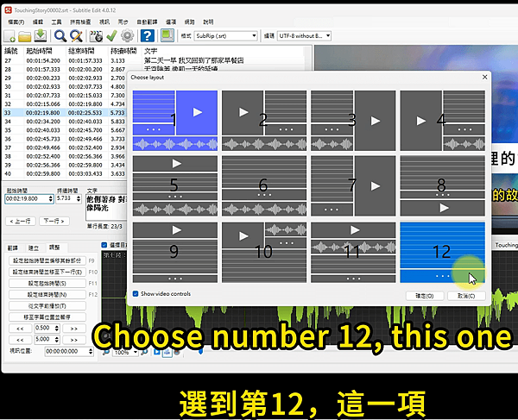518x420 pixels.
Task: Choose layout number 2
Action: pos(264,121)
